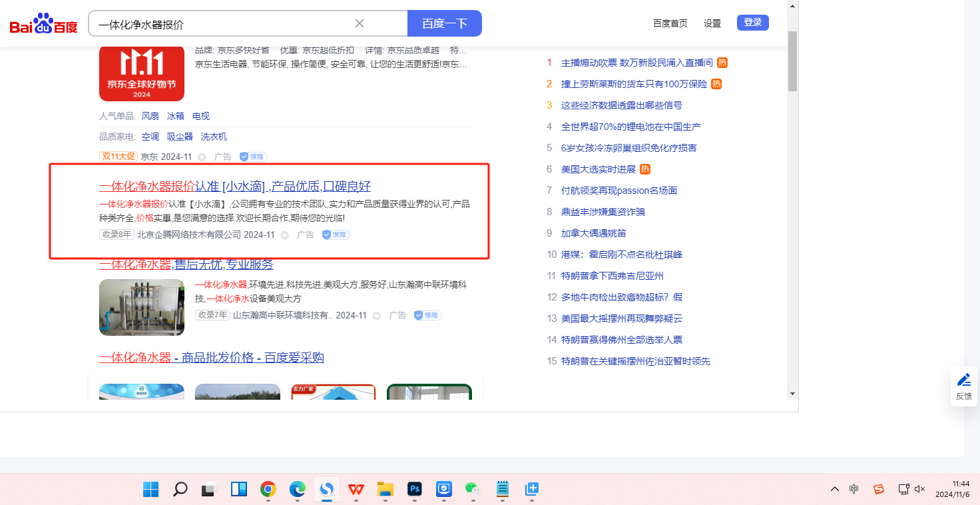Open 一体化净水器 - 商品批发价格 - 百度爱采购
The width and height of the screenshot is (980, 505).
212,358
